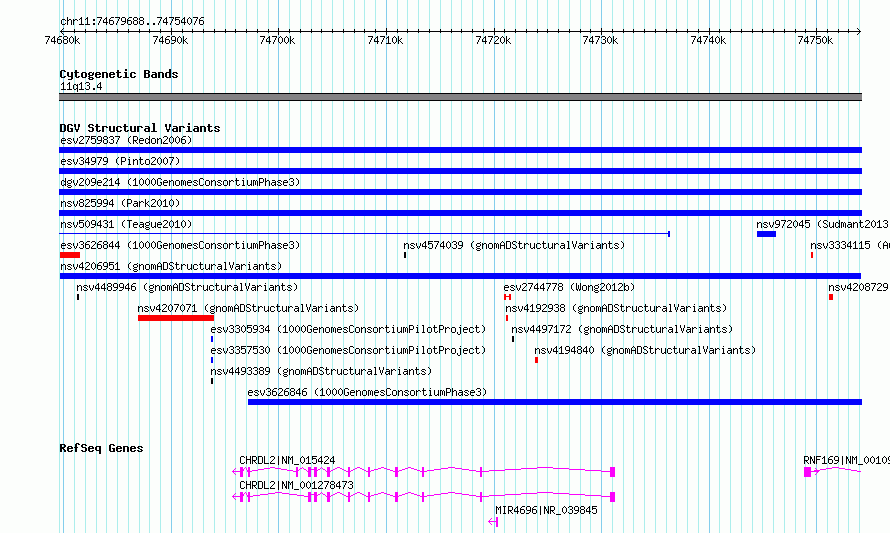Click the 74680k ruler tick label
This screenshot has width=890, height=533.
click(62, 40)
